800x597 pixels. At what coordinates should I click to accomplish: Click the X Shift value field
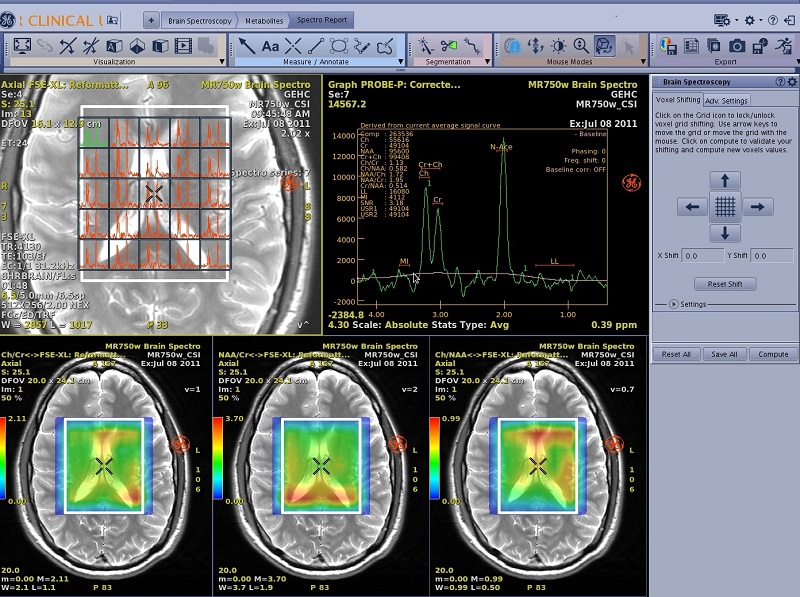pos(703,256)
